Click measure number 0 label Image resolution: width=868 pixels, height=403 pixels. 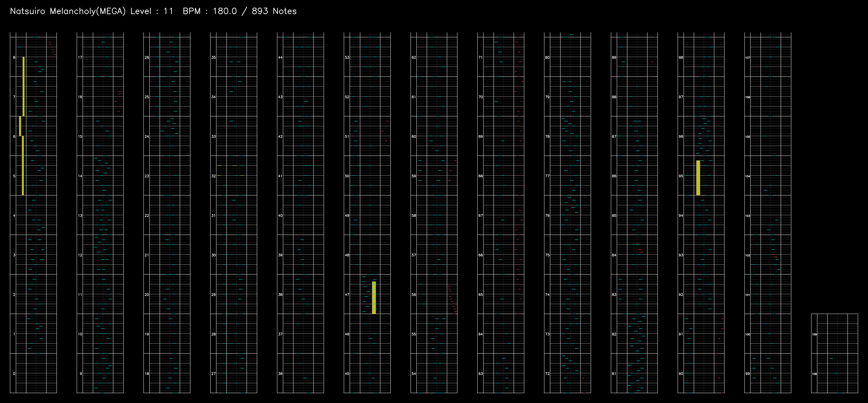pyautogui.click(x=14, y=374)
